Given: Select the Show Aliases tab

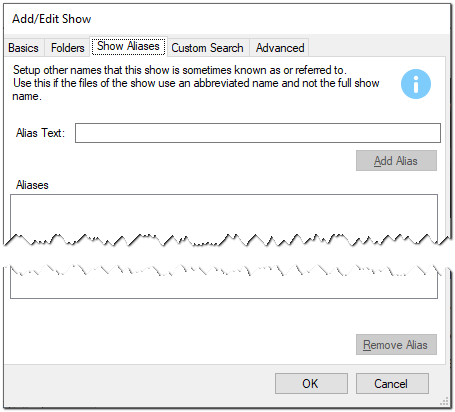Looking at the screenshot, I should [x=128, y=46].
